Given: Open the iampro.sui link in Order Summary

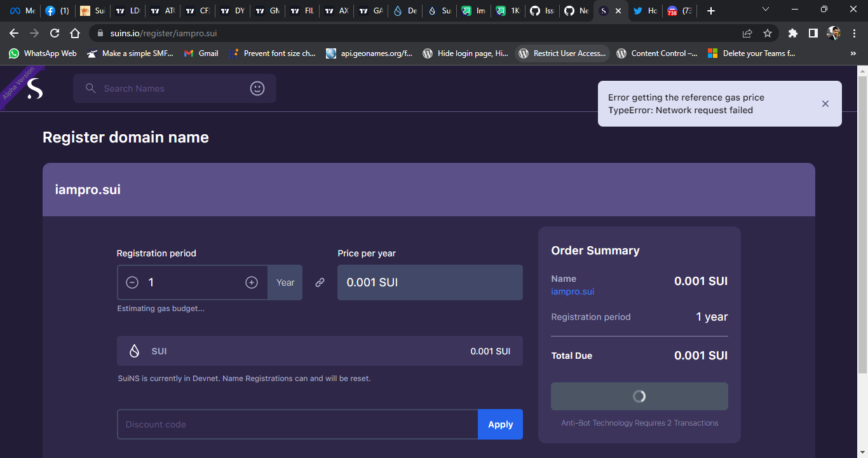Looking at the screenshot, I should click(573, 291).
